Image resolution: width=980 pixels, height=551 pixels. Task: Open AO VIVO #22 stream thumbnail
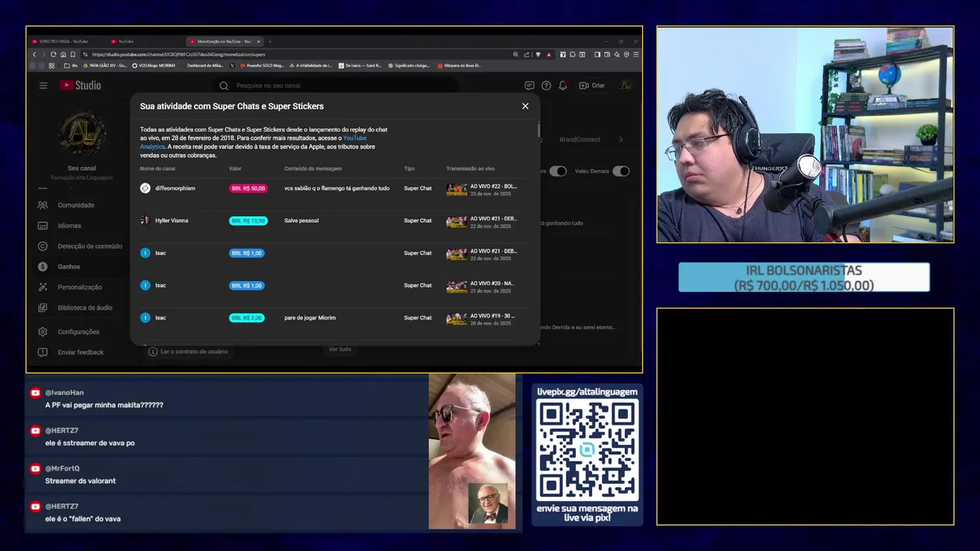(456, 189)
